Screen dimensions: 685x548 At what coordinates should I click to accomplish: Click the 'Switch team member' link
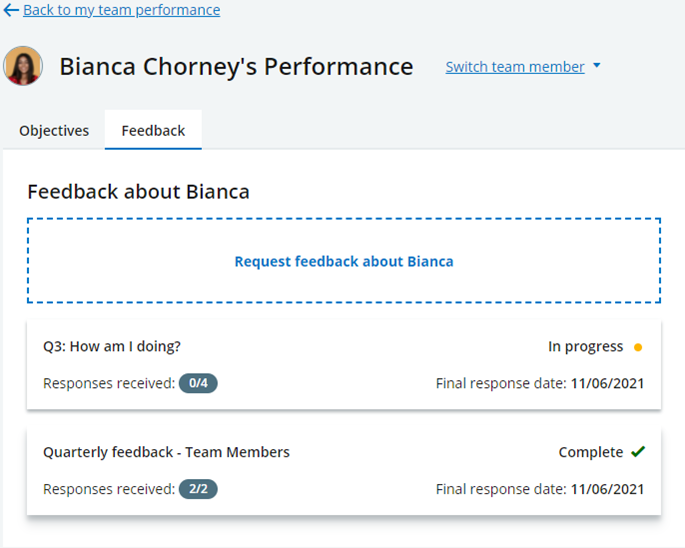(515, 67)
